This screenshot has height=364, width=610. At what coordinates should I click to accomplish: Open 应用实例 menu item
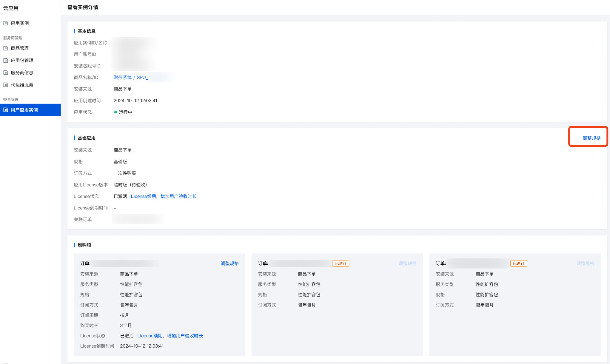(20, 23)
